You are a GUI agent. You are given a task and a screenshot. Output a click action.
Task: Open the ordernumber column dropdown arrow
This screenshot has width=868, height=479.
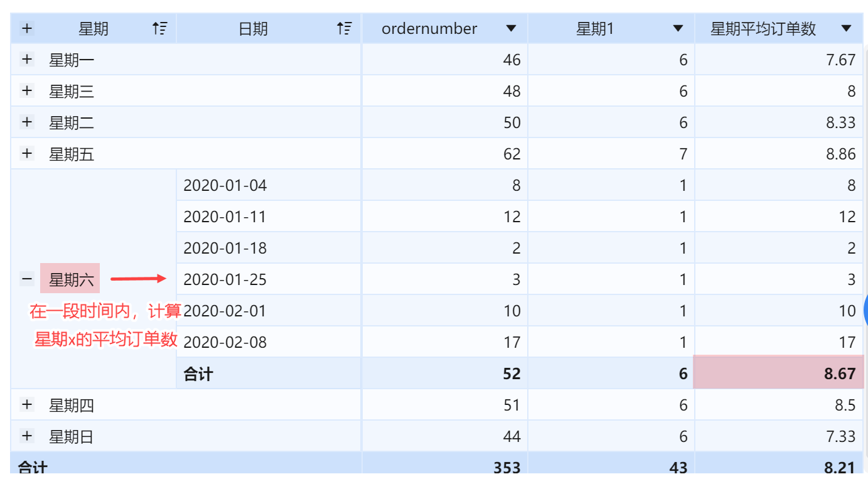pyautogui.click(x=511, y=29)
